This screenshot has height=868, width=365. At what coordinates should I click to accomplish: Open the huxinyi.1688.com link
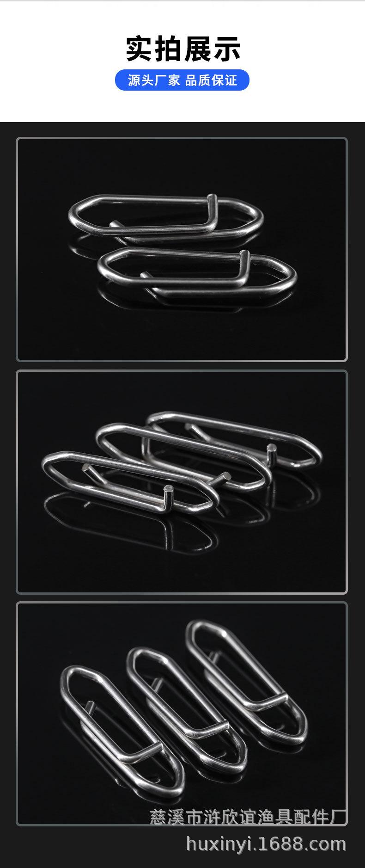[x=266, y=843]
